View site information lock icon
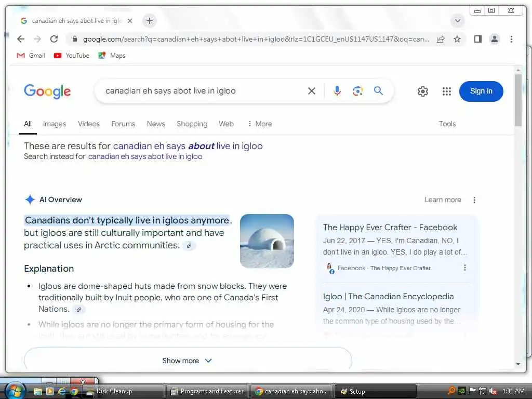 click(75, 39)
